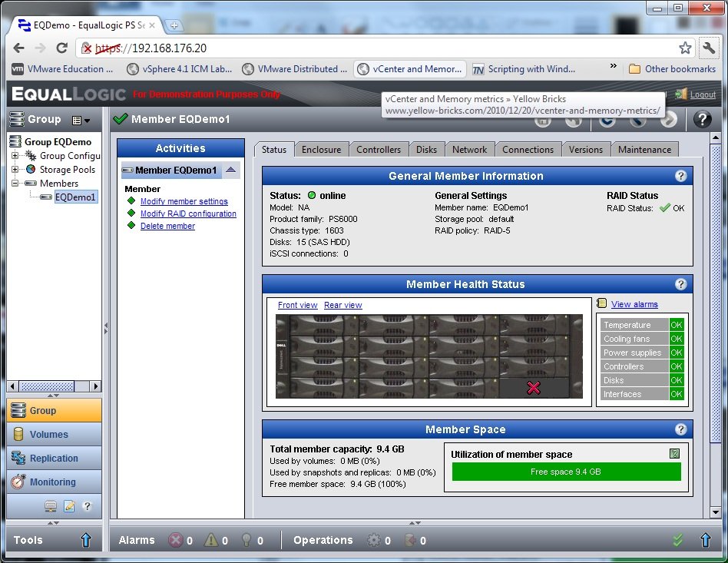The width and height of the screenshot is (728, 563).
Task: Click the Logout link
Action: [703, 94]
